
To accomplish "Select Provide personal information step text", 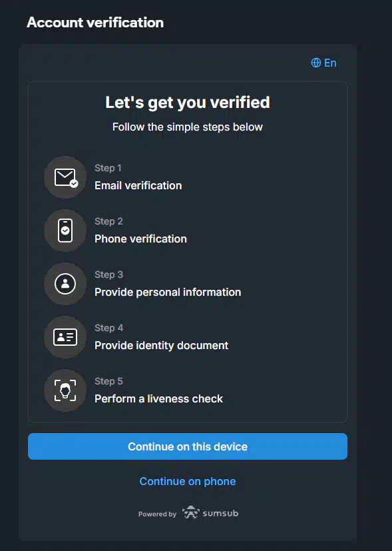I will coord(168,292).
